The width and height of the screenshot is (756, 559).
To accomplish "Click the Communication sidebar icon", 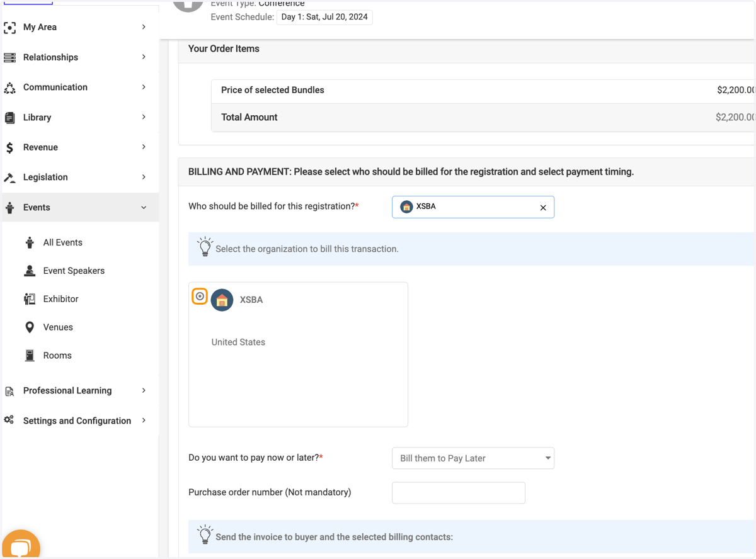I will 9,88.
